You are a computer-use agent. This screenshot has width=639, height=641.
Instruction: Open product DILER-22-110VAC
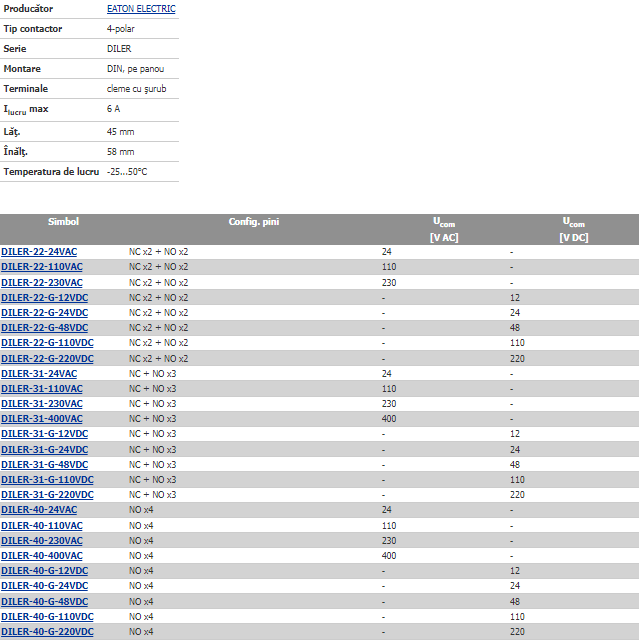[x=42, y=267]
